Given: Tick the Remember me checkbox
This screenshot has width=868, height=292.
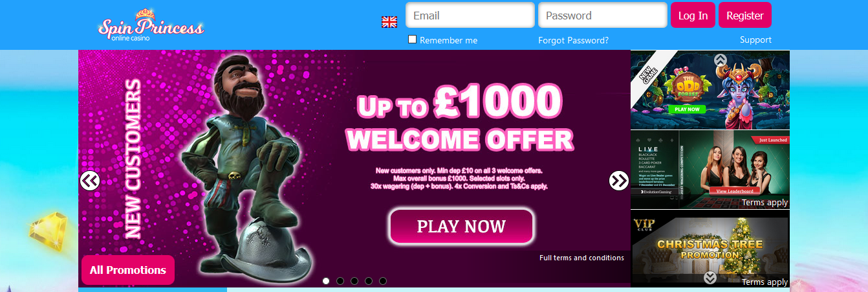Looking at the screenshot, I should pyautogui.click(x=413, y=39).
